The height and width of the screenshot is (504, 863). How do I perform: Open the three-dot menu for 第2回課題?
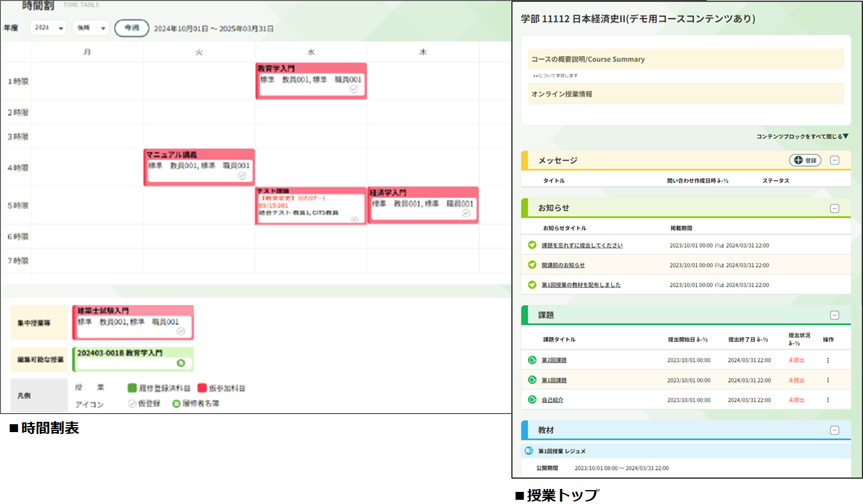(x=828, y=360)
